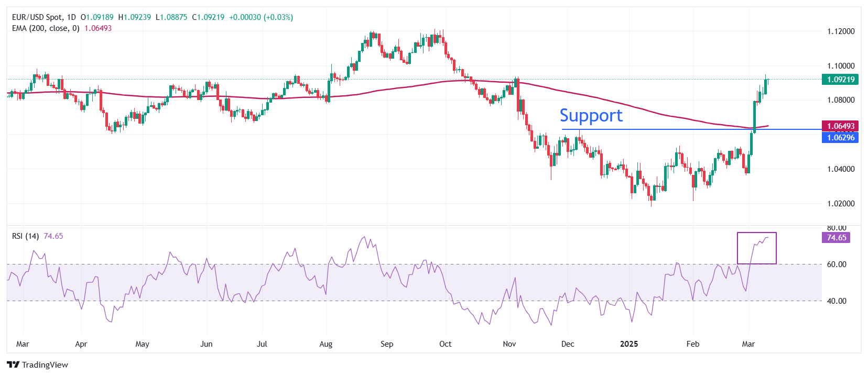
Task: Click the Nov label on the time axis
Action: coord(509,344)
